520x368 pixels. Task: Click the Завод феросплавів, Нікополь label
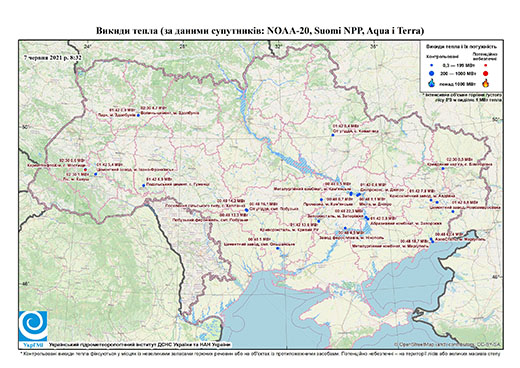click(351, 238)
